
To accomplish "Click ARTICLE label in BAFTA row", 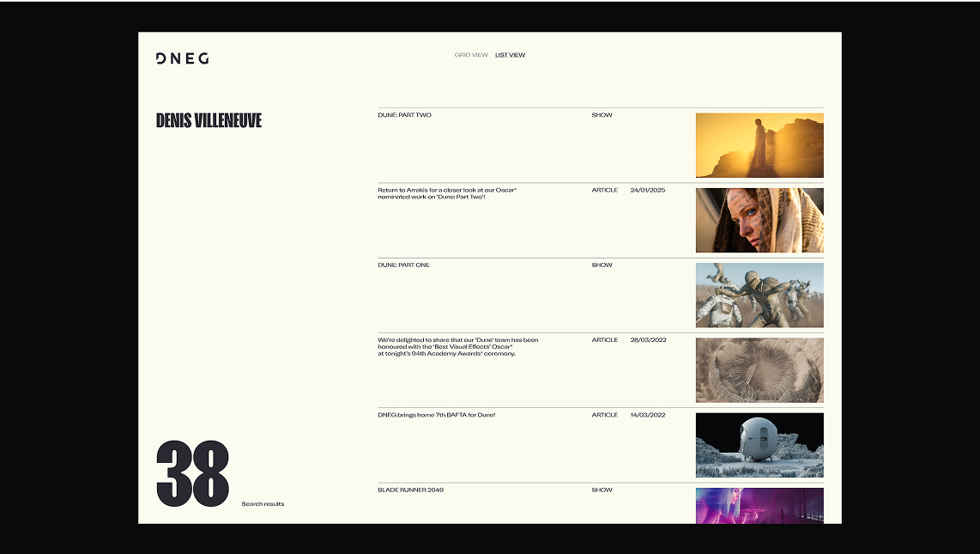I will 604,415.
